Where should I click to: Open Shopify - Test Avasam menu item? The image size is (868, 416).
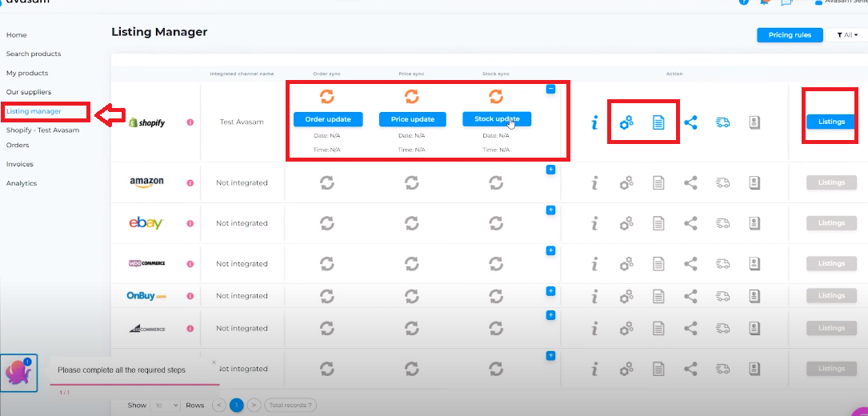coord(42,130)
